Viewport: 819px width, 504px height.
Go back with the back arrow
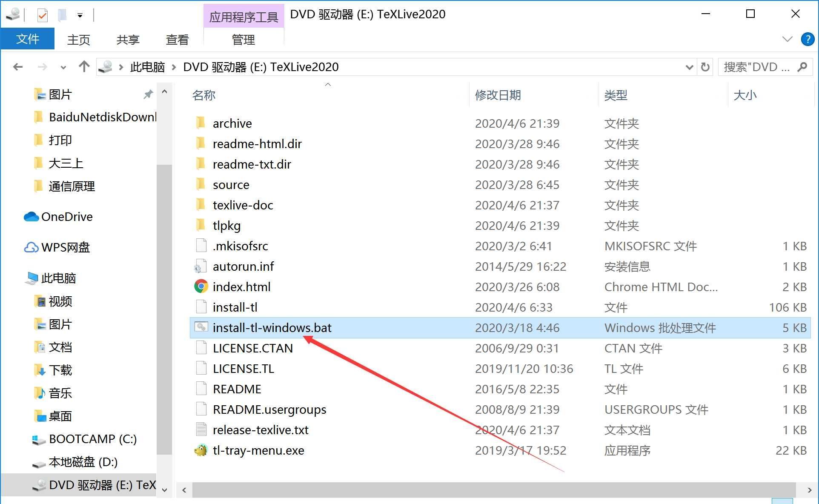click(x=18, y=67)
